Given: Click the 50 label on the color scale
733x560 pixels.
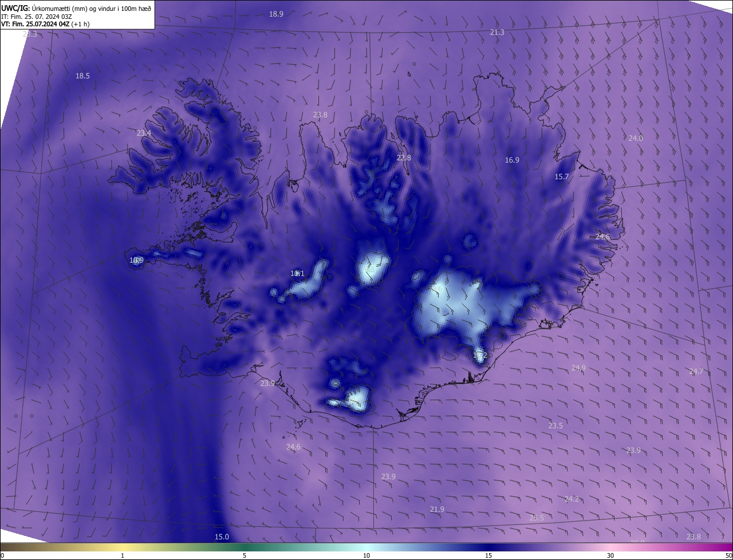Looking at the screenshot, I should pyautogui.click(x=728, y=555).
